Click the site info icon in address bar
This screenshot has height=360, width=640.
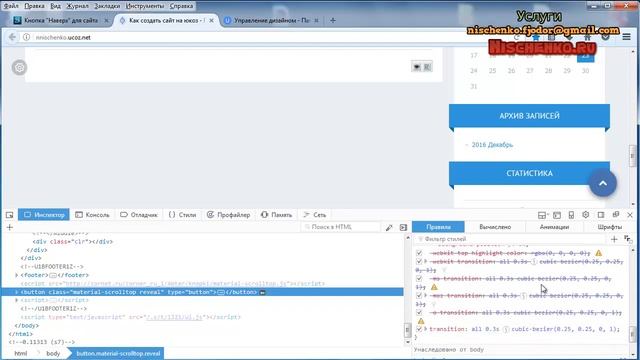27,37
